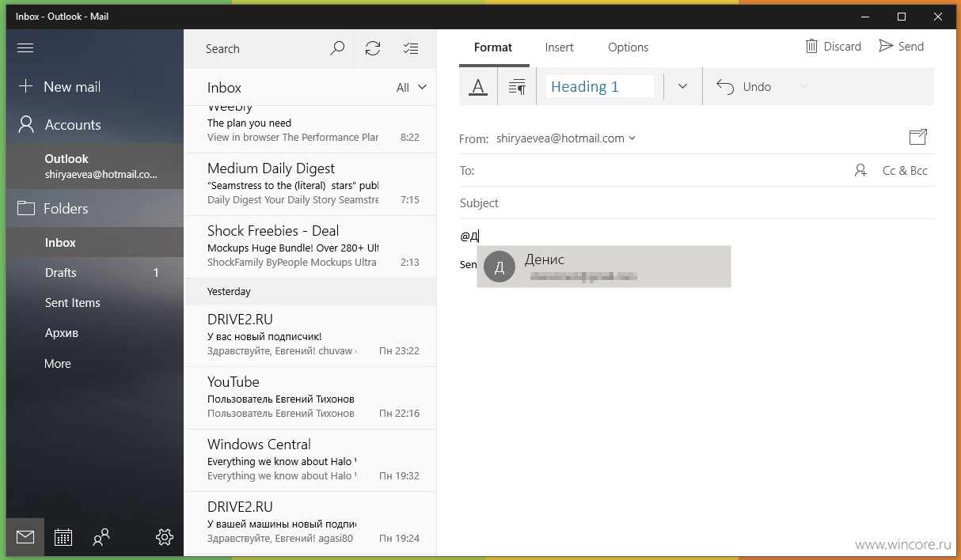Click the Yesterday group header
The image size is (961, 560).
(x=310, y=291)
